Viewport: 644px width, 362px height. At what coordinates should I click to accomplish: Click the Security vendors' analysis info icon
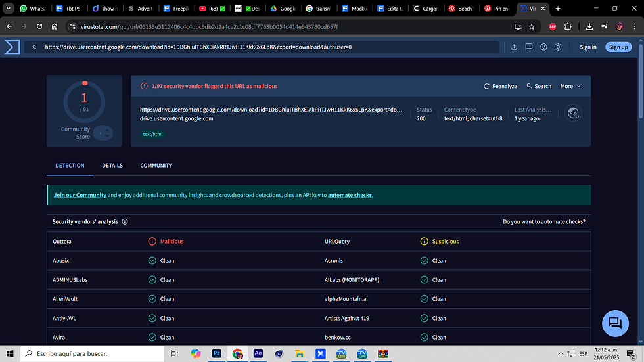click(x=125, y=221)
